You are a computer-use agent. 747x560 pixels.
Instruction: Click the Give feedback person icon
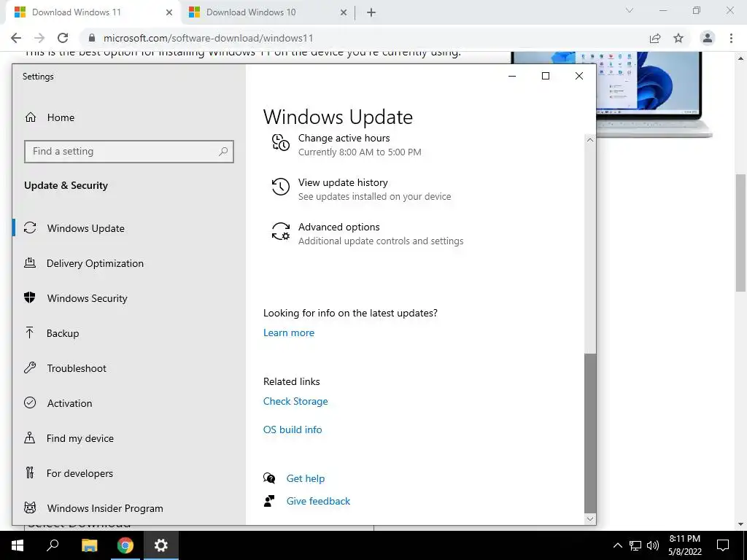(x=269, y=501)
